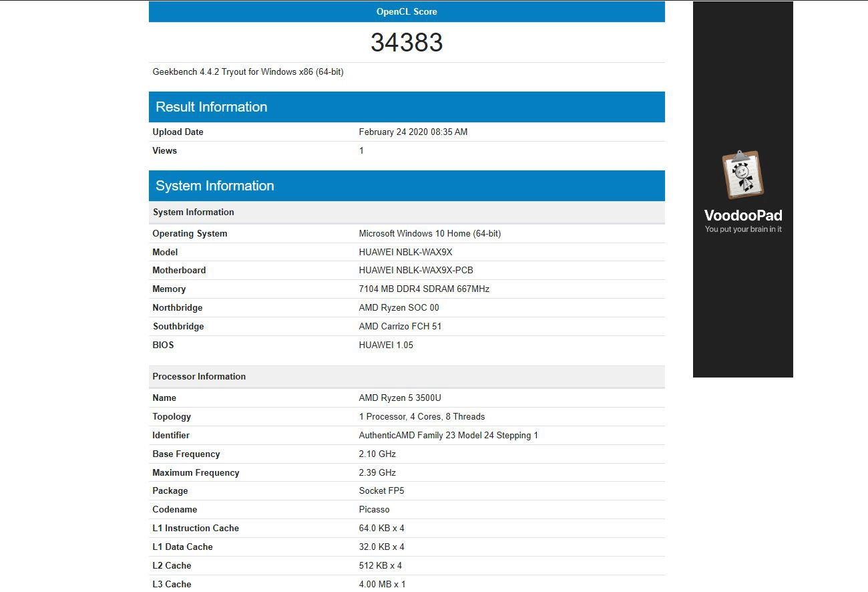This screenshot has width=868, height=592.
Task: Select codename value Picasso
Action: pos(374,509)
